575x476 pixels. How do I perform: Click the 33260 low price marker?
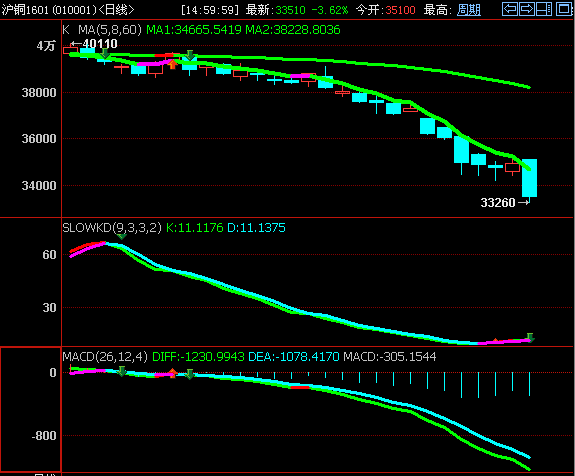pyautogui.click(x=498, y=202)
